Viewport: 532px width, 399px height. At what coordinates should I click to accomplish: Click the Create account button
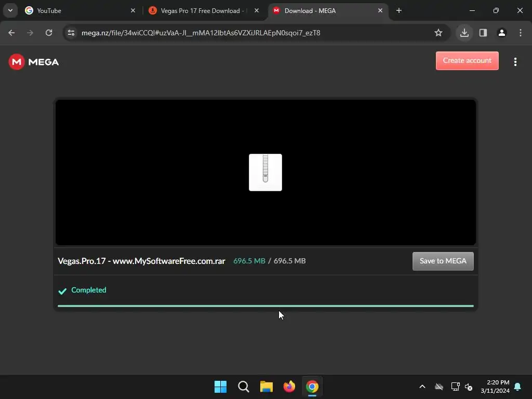tap(467, 61)
